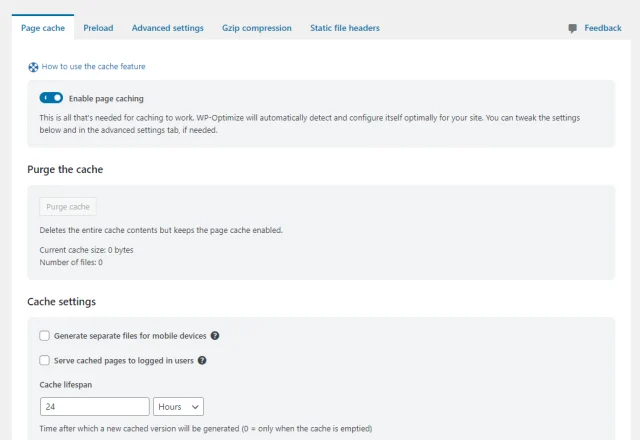640x440 pixels.
Task: Click help icon beside mobile devices option
Action: 215,336
